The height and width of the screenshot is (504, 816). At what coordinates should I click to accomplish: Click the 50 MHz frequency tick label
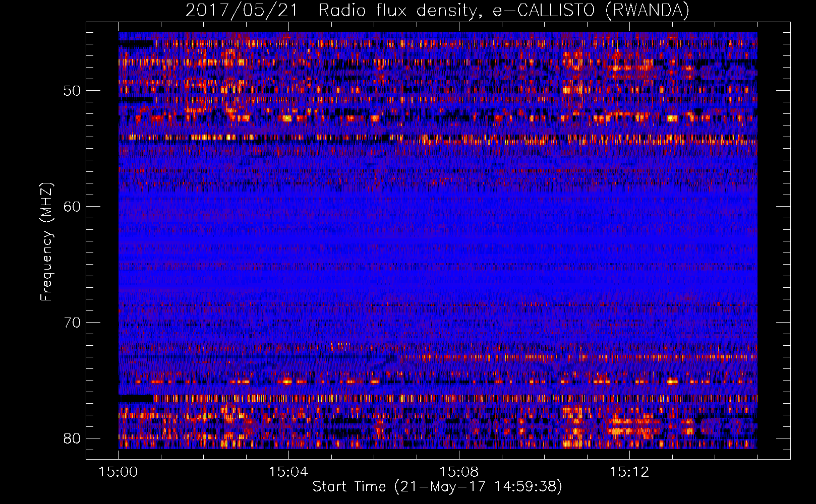point(73,91)
